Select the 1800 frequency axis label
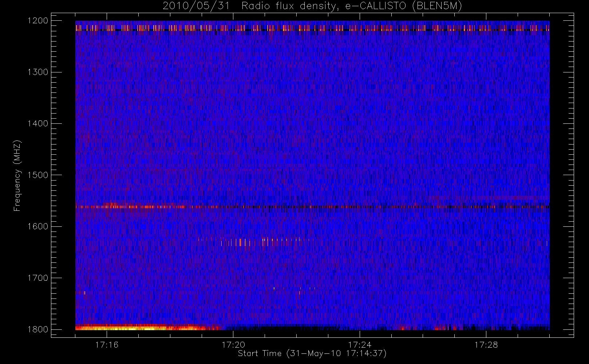This screenshot has width=589, height=364. click(38, 329)
